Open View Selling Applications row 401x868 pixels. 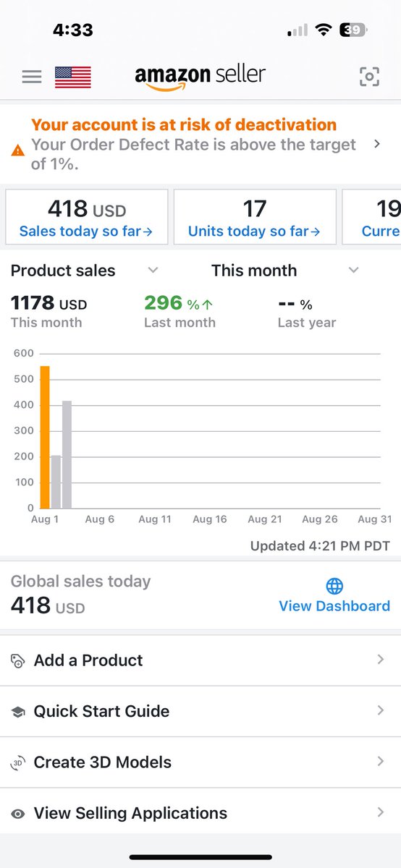200,814
